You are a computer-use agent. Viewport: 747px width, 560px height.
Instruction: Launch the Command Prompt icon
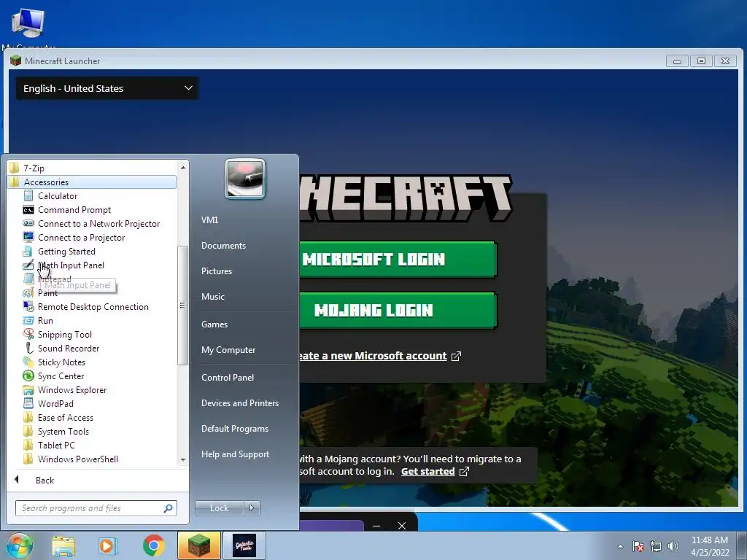pyautogui.click(x=28, y=209)
